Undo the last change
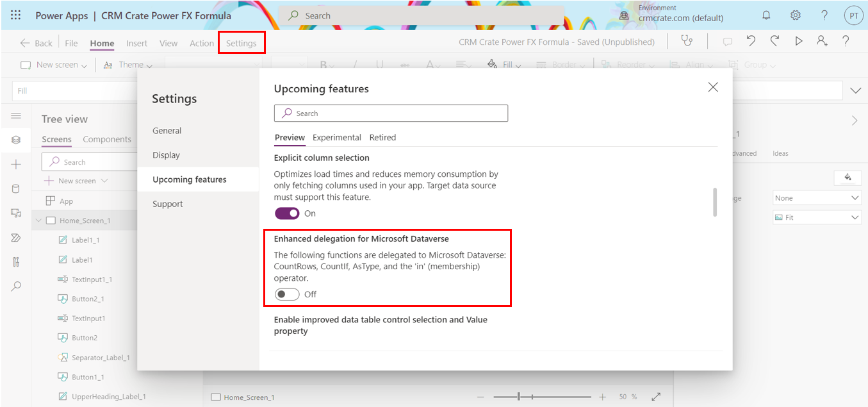This screenshot has width=868, height=407. point(751,40)
